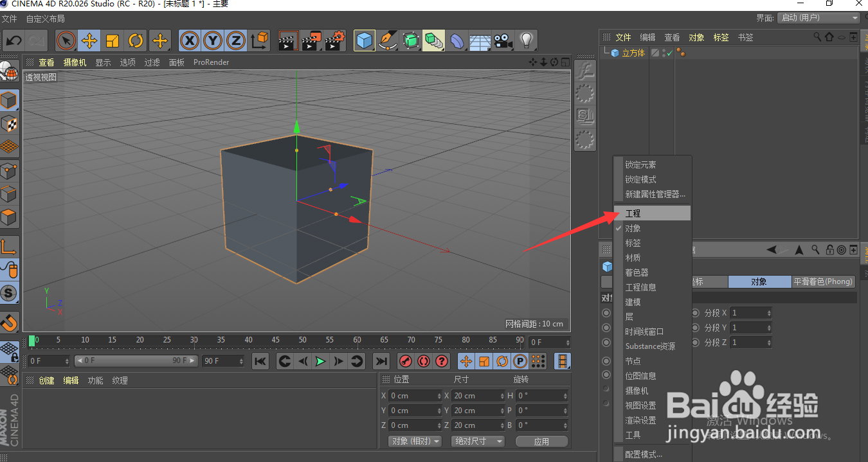Toggle Autokeying red button
This screenshot has height=462, width=868.
click(423, 361)
